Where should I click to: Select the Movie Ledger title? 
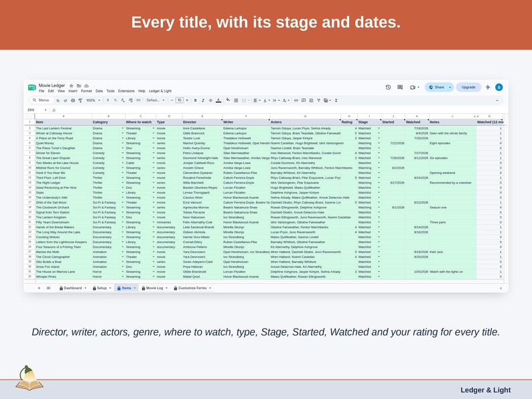point(52,86)
